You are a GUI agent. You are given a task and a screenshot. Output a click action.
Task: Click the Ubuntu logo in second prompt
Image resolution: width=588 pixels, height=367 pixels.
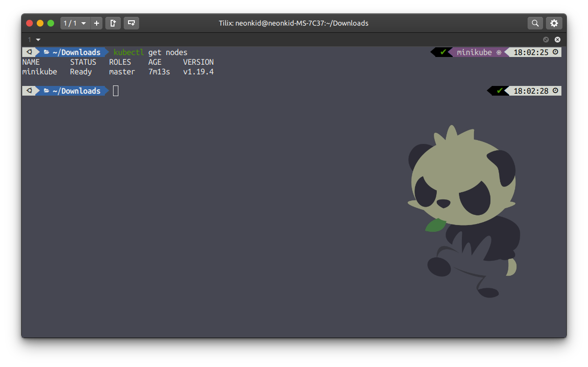[29, 91]
